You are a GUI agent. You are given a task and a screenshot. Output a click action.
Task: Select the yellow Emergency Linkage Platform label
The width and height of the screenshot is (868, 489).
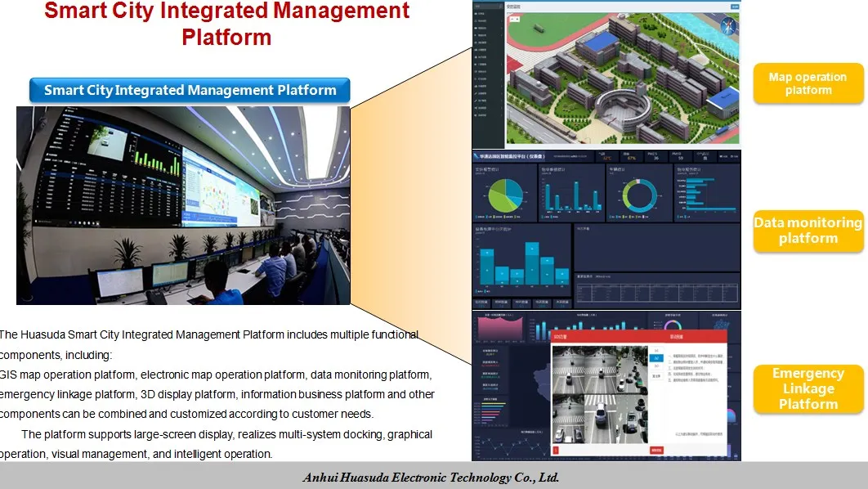[x=808, y=388]
